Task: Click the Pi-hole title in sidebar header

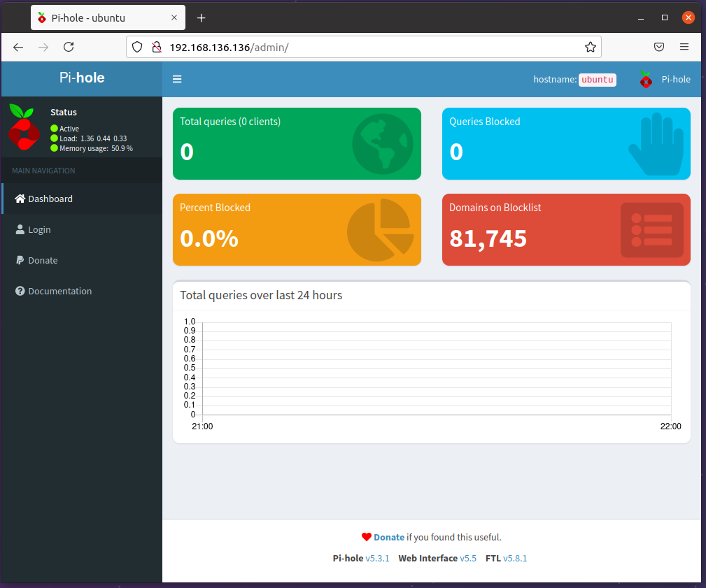Action: (82, 78)
